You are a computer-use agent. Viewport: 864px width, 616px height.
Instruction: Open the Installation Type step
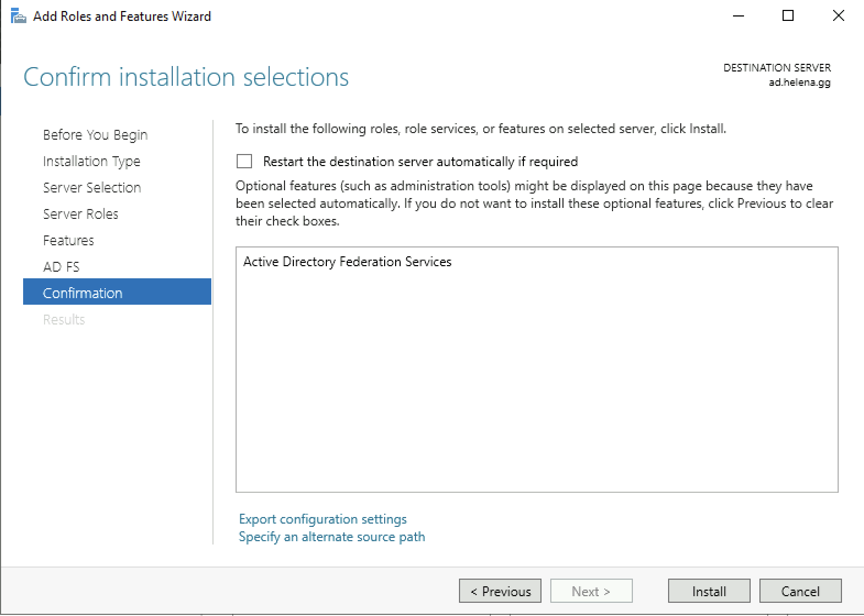click(x=91, y=161)
